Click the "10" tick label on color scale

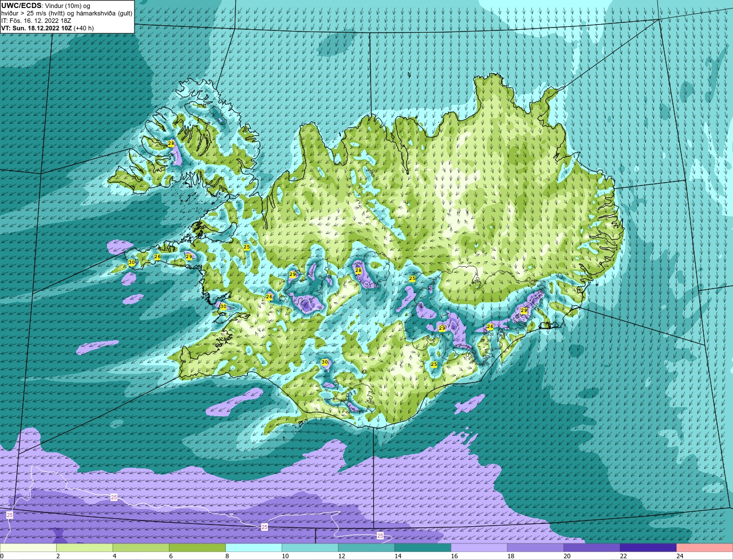[285, 555]
